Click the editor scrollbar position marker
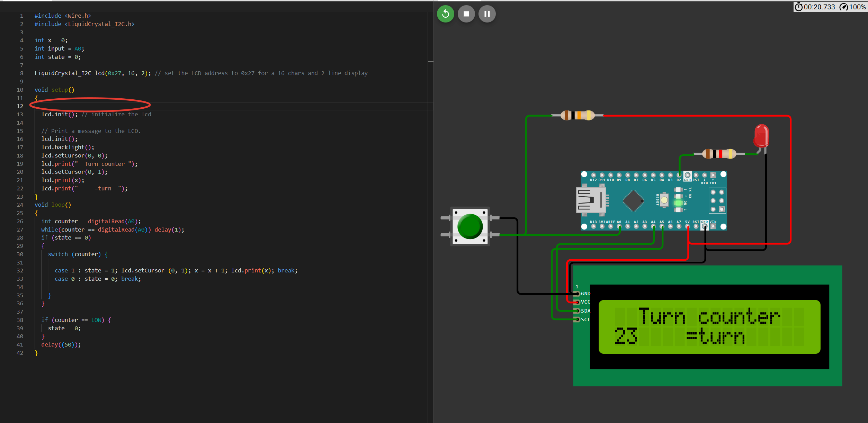The height and width of the screenshot is (423, 868). pos(430,61)
